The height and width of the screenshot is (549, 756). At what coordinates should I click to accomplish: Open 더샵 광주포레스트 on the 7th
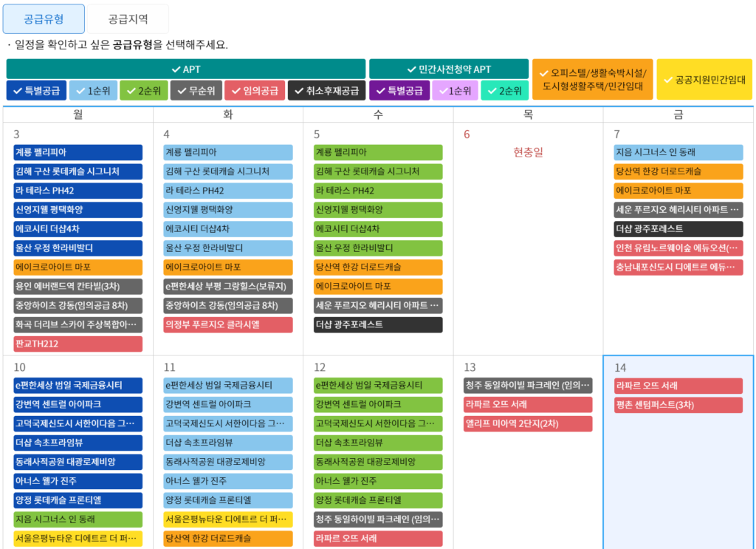coord(678,228)
